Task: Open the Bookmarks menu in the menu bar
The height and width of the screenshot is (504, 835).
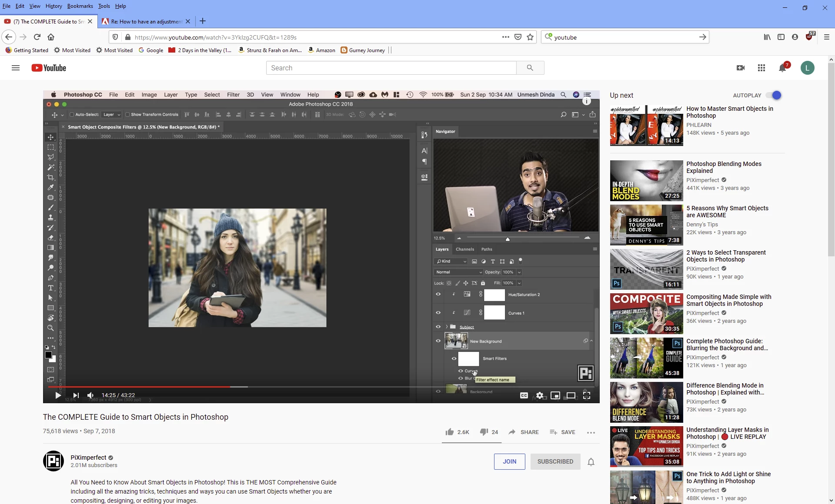Action: pyautogui.click(x=80, y=6)
